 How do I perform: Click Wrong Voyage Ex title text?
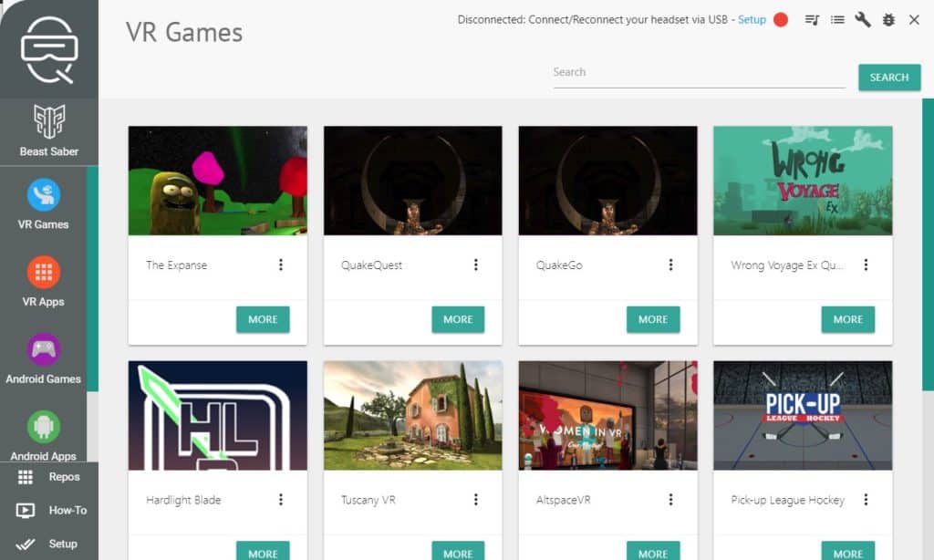(786, 265)
